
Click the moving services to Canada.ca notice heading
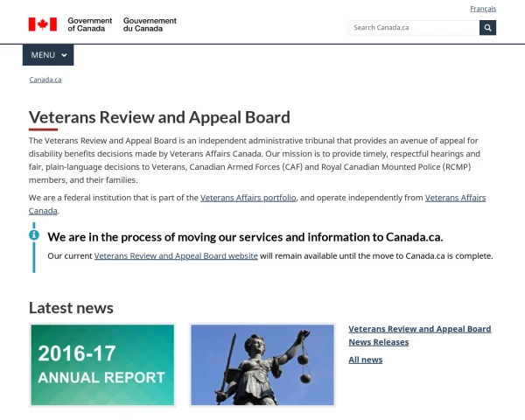pyautogui.click(x=245, y=237)
